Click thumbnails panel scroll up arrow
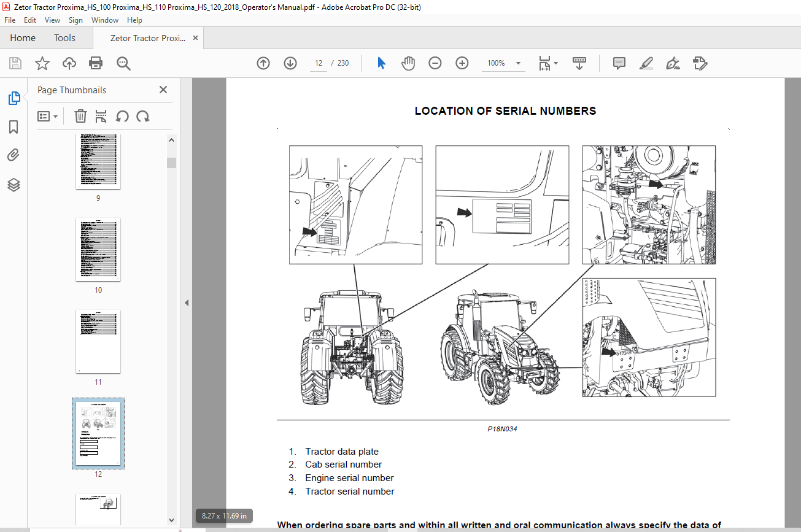Image resolution: width=801 pixels, height=532 pixels. tap(171, 140)
